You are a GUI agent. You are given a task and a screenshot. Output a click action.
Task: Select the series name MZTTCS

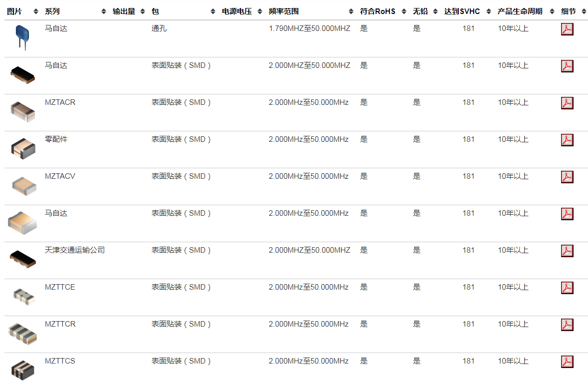[60, 361]
